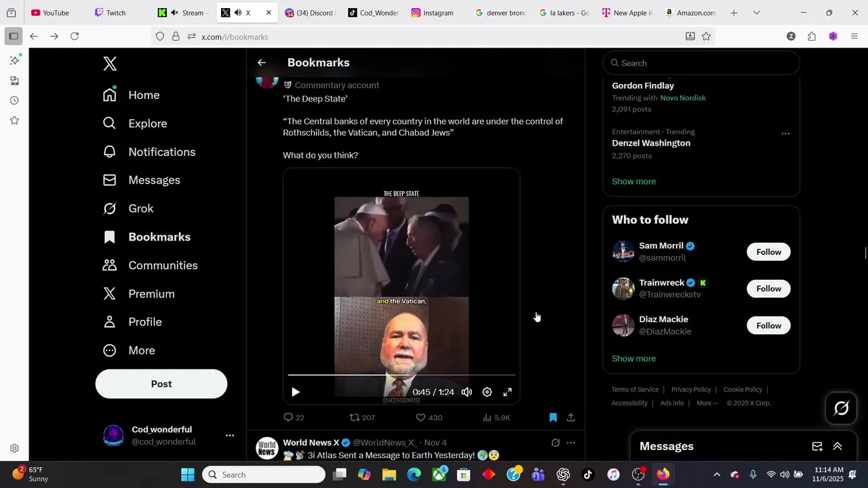Bookmark this page with star icon
The height and width of the screenshot is (488, 868).
click(x=706, y=37)
